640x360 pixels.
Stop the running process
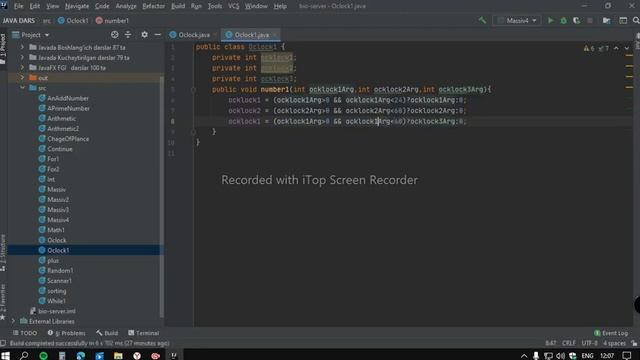590,20
